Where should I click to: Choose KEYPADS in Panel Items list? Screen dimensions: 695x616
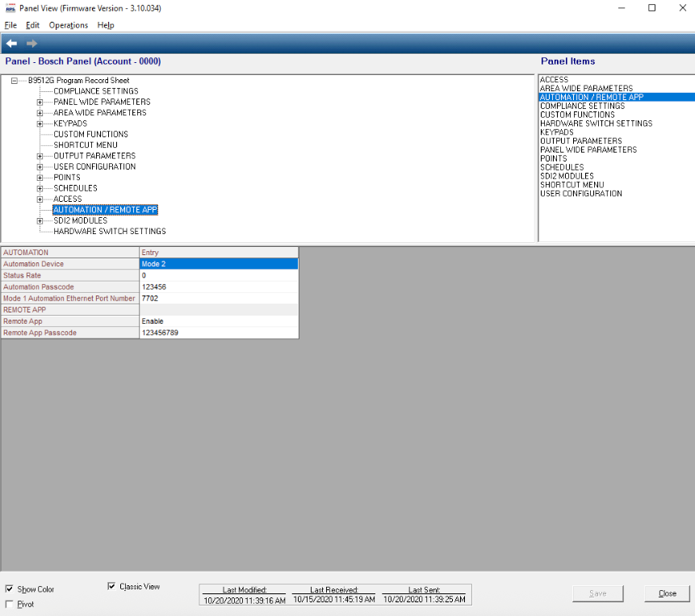click(x=557, y=132)
